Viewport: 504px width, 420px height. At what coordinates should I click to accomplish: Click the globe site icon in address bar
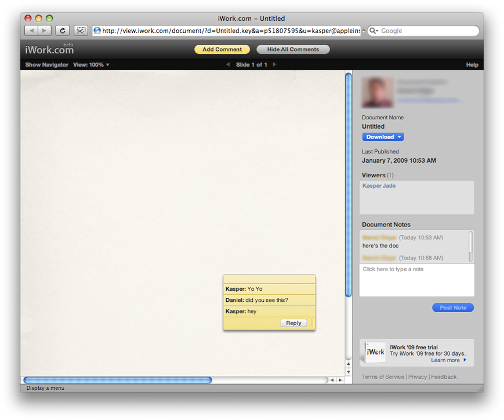coord(97,31)
